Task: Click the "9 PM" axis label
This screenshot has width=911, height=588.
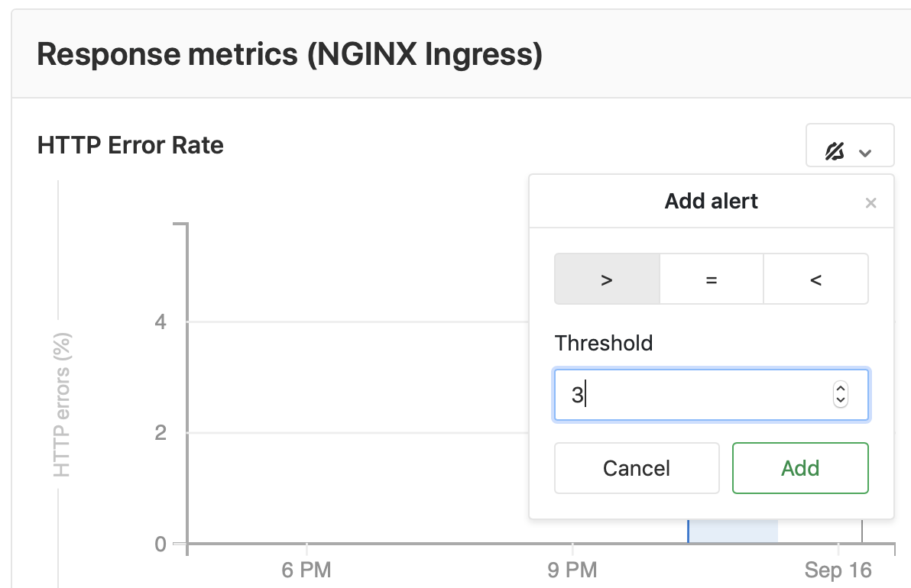Action: point(572,570)
